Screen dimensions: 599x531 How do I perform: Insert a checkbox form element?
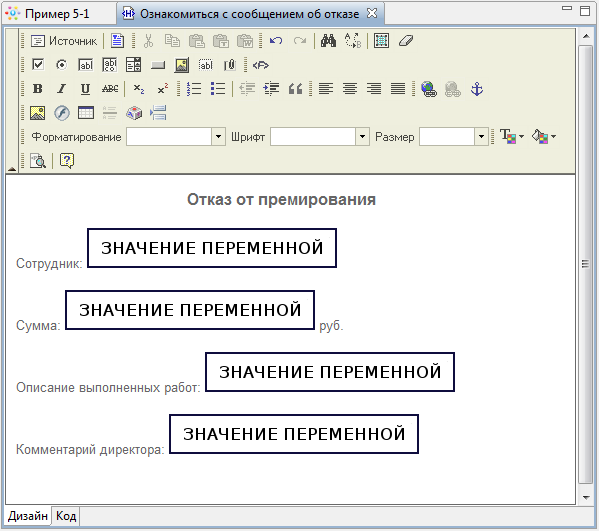point(37,65)
